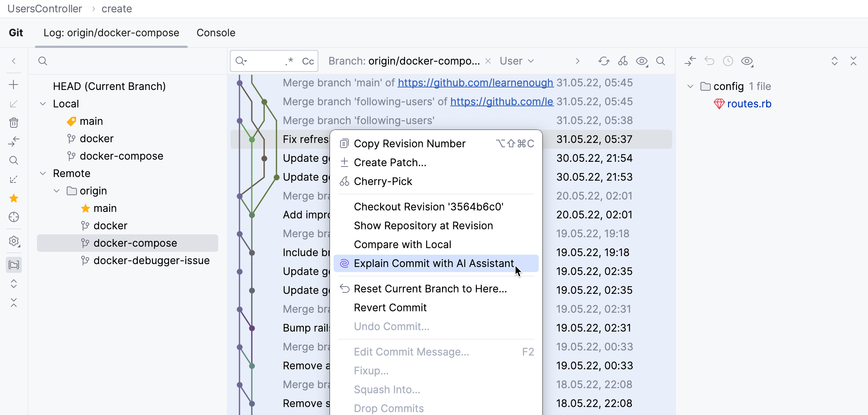Click the refresh/fetch icon in toolbar

click(x=603, y=61)
